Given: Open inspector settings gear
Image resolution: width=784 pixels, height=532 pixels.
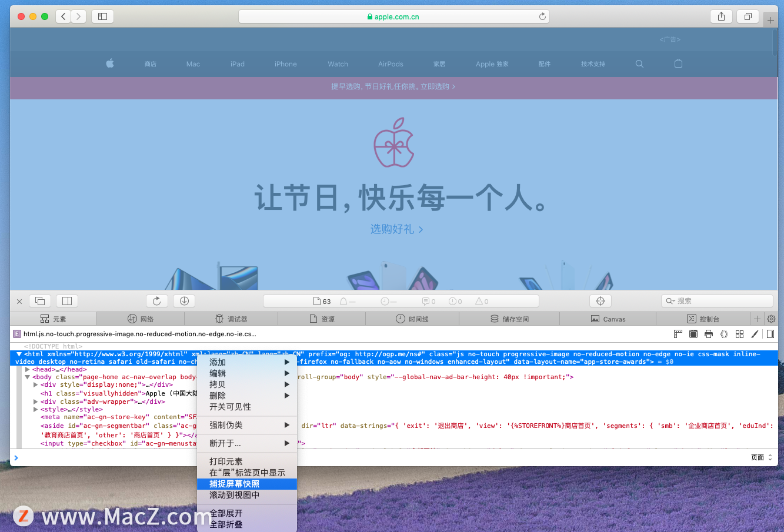Looking at the screenshot, I should 771,319.
